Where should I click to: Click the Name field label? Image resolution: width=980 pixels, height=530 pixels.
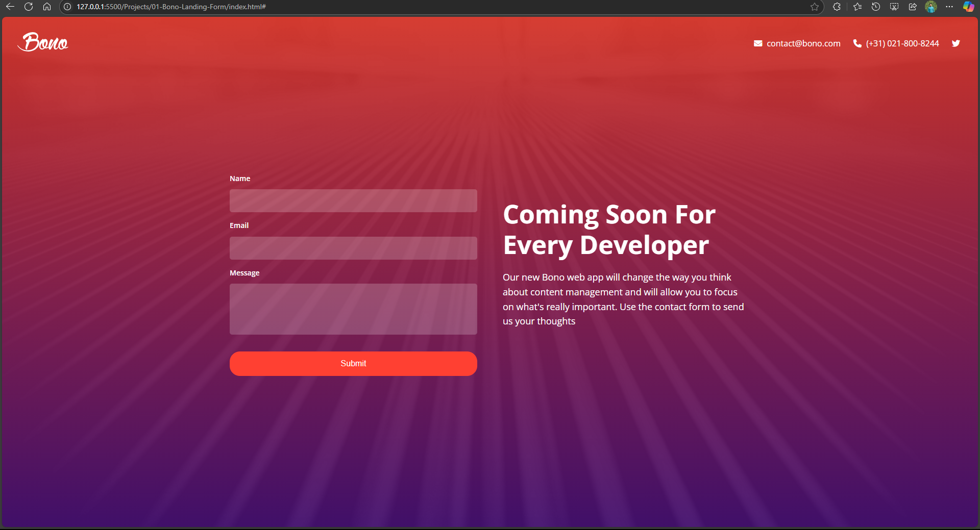pos(240,179)
